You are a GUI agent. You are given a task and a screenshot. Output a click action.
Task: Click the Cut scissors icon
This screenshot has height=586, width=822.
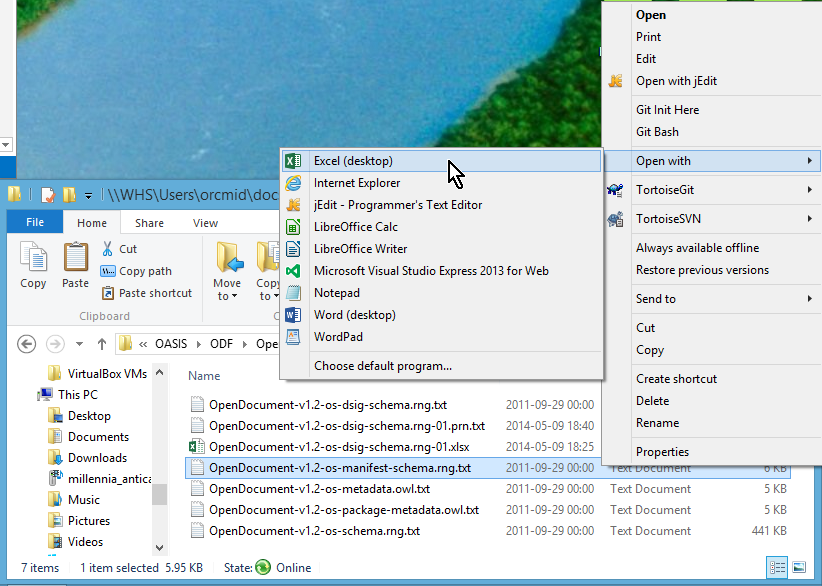[109, 249]
